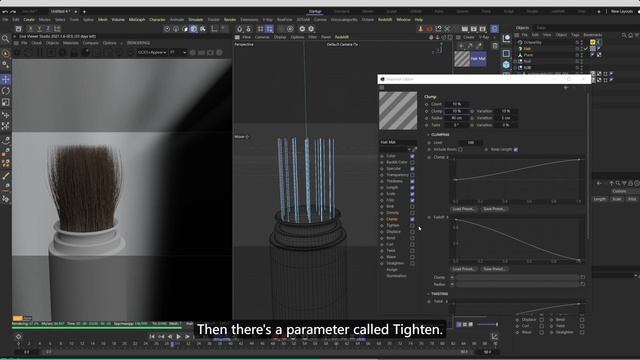Toggle the Color channel checkbox
640x360 pixels.
pos(412,156)
